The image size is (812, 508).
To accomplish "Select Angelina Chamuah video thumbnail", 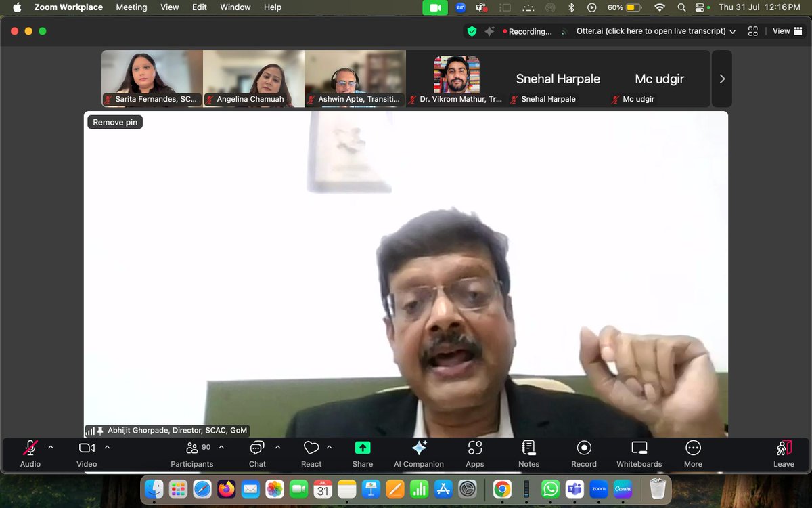I will pyautogui.click(x=254, y=79).
